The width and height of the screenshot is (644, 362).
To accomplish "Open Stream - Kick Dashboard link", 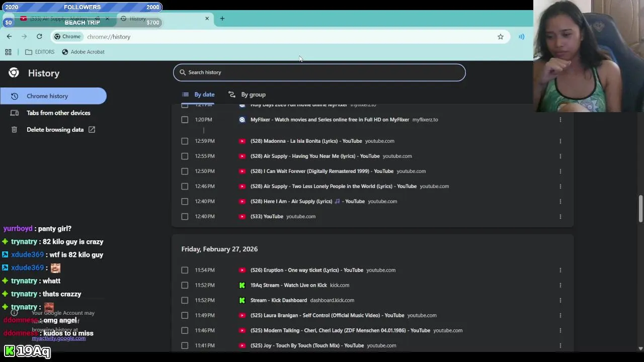I will click(x=279, y=301).
